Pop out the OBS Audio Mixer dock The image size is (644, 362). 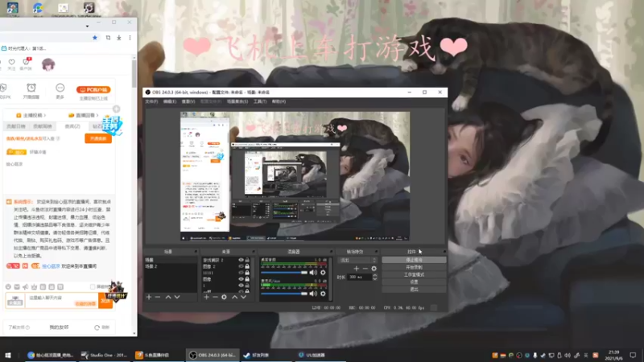click(331, 252)
